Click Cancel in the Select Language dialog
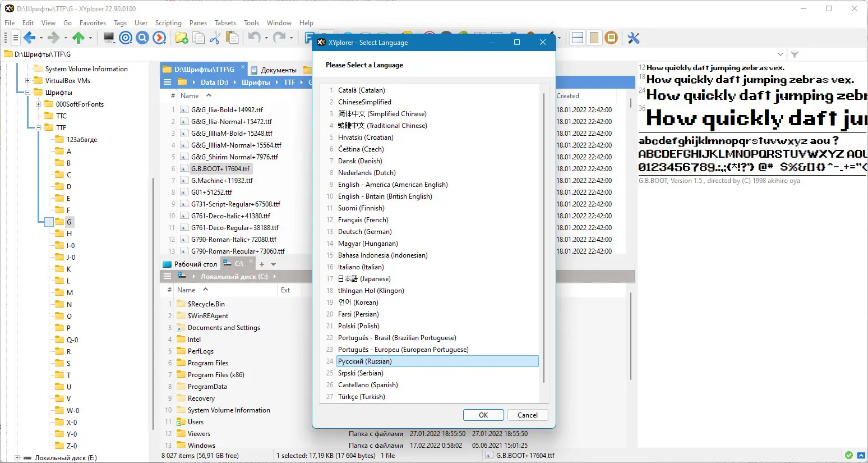Screen dimensions: 868x463 (528, 415)
